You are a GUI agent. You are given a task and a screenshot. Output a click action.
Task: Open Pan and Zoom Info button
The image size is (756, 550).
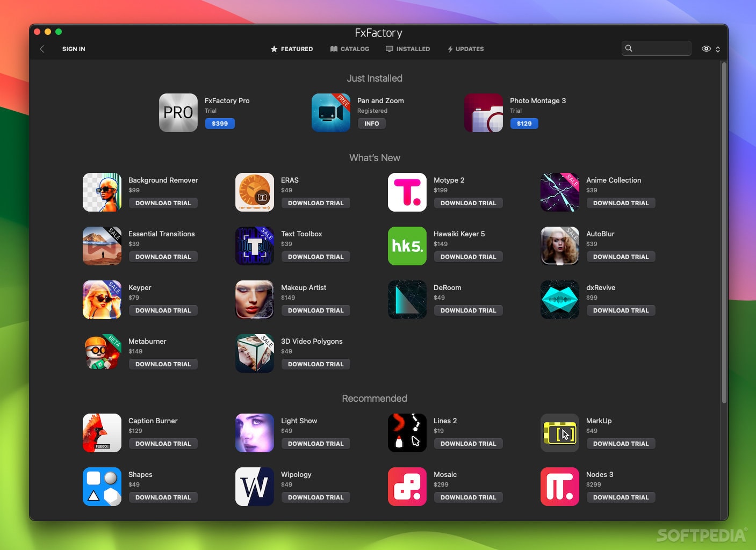(x=372, y=124)
